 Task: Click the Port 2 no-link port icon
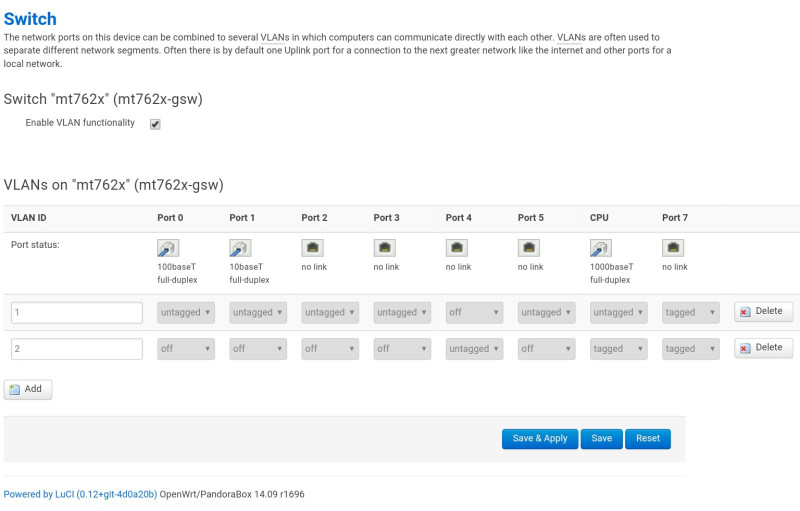312,248
